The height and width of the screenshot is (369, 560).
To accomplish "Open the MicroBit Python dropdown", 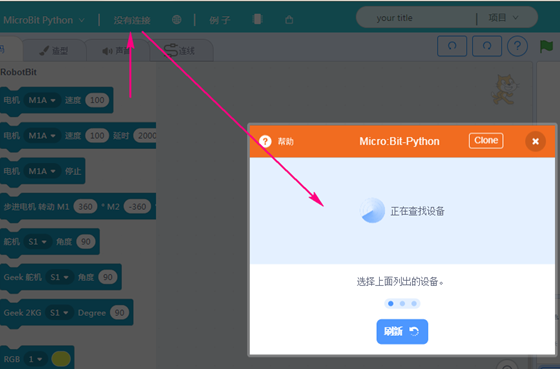I will click(x=43, y=20).
